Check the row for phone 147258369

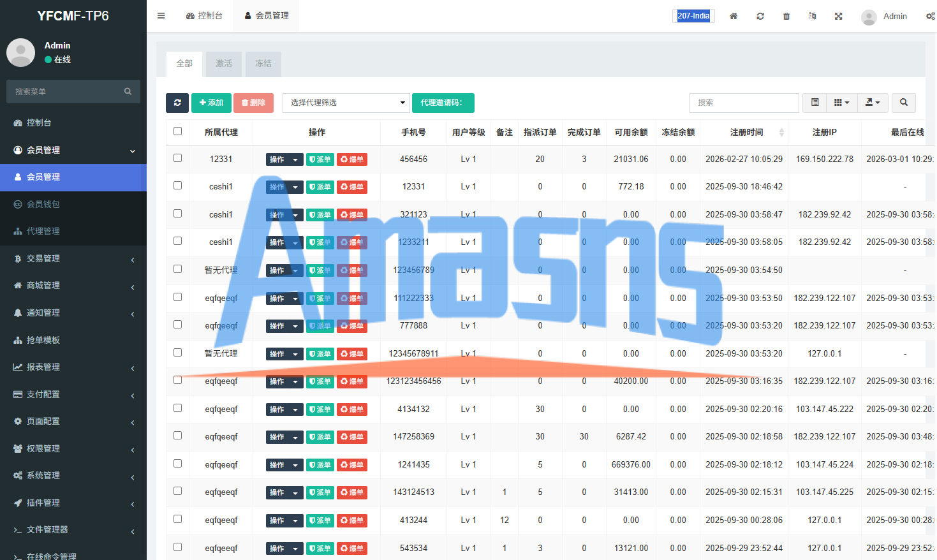[x=178, y=436]
